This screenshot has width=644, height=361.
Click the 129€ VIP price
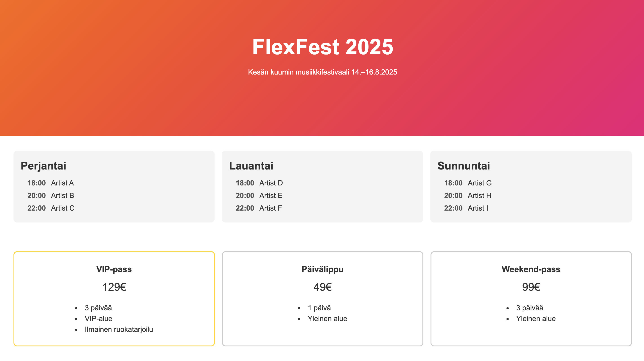114,287
